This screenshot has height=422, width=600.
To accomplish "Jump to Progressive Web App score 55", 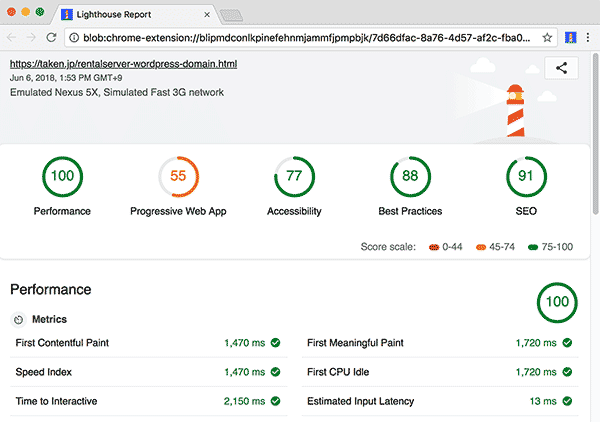I will coord(178,176).
